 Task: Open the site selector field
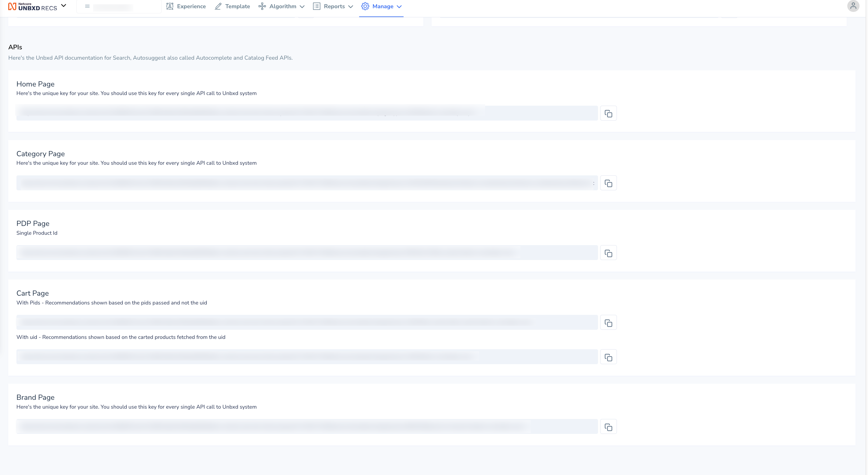(119, 7)
